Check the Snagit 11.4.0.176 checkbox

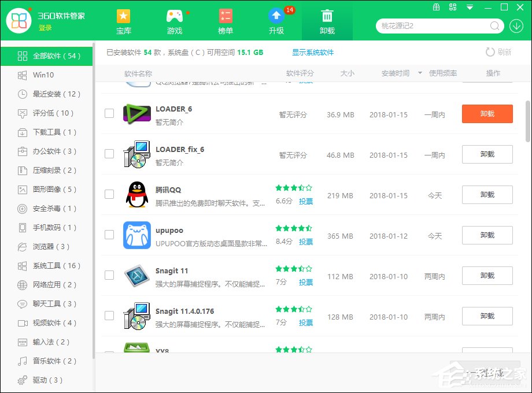109,316
